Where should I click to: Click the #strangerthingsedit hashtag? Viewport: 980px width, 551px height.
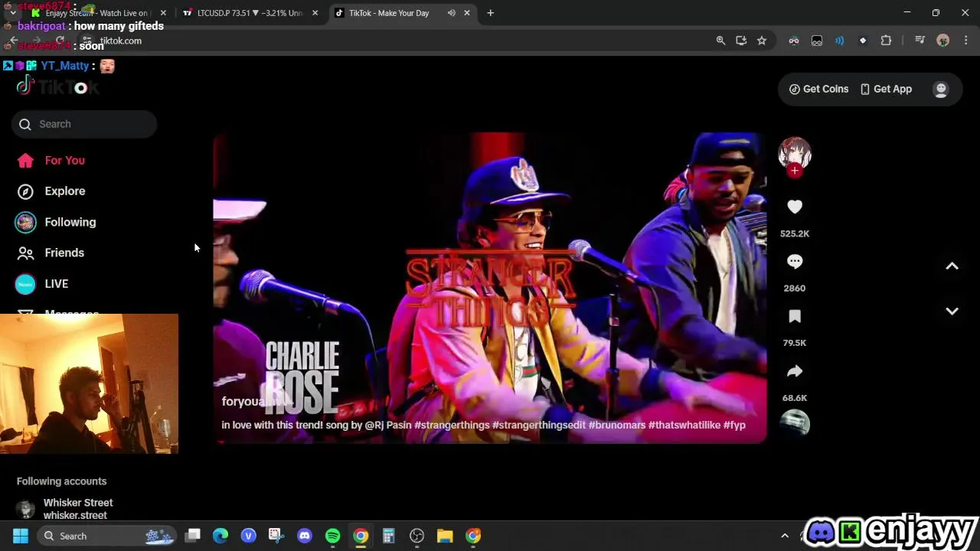pyautogui.click(x=539, y=425)
